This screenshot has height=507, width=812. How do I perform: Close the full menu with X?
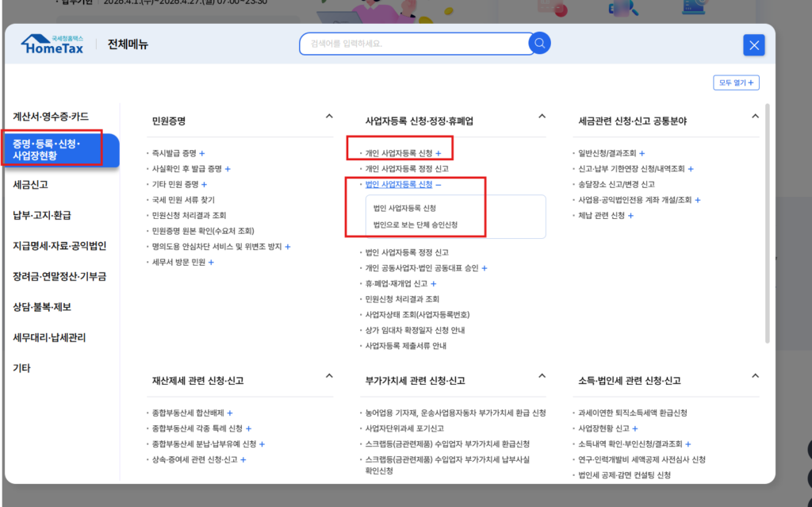pyautogui.click(x=753, y=45)
